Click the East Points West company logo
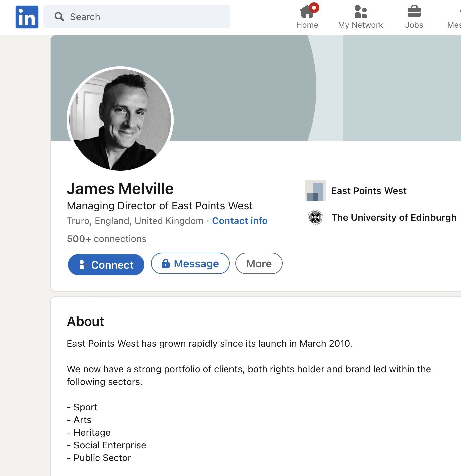This screenshot has height=476, width=461. tap(315, 191)
